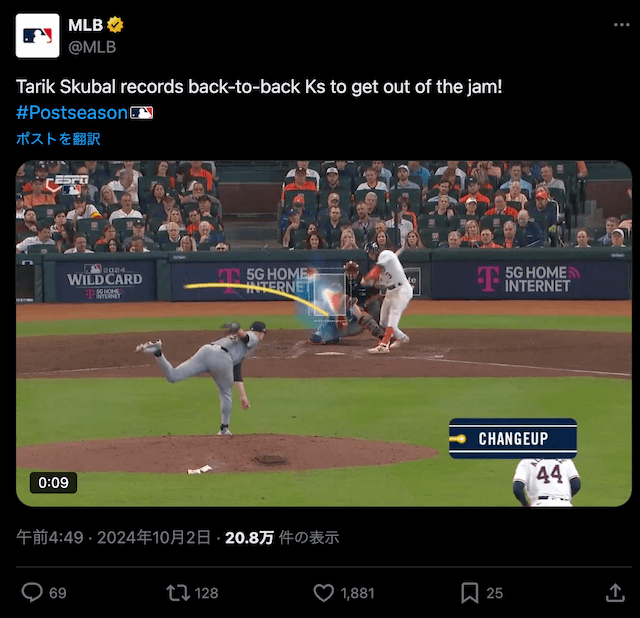Click the 128 reposts count
The height and width of the screenshot is (618, 640).
tap(207, 593)
